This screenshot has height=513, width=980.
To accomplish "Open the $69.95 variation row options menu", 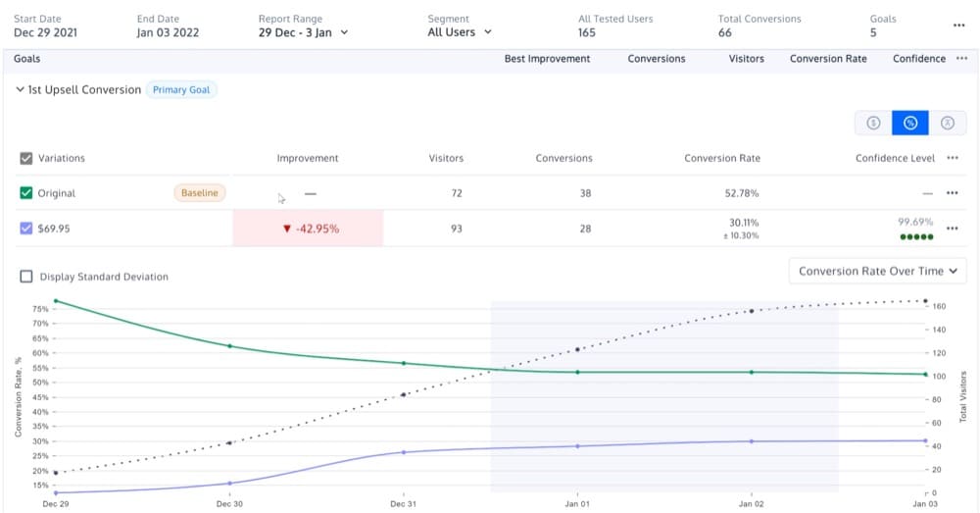I will (953, 229).
